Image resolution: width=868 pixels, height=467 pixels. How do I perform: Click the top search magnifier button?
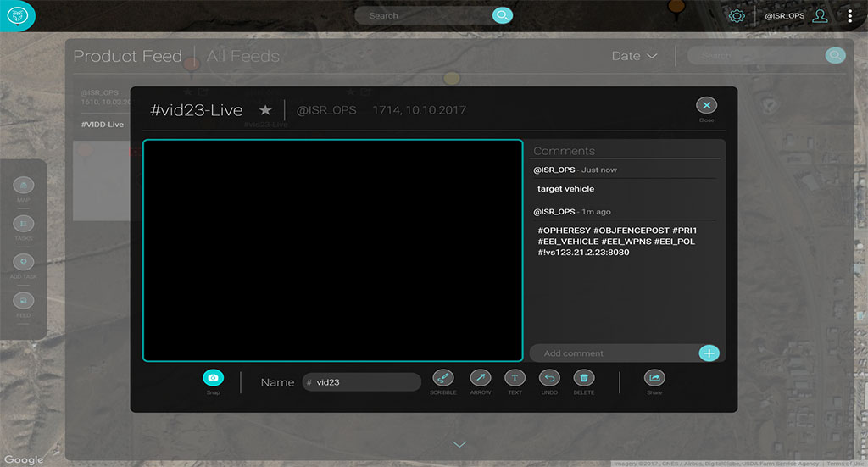click(x=502, y=15)
